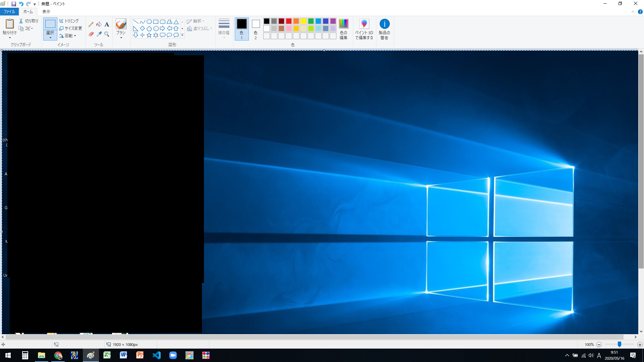Choose the Pentagon shape
This screenshot has width=644, height=362.
point(149,28)
